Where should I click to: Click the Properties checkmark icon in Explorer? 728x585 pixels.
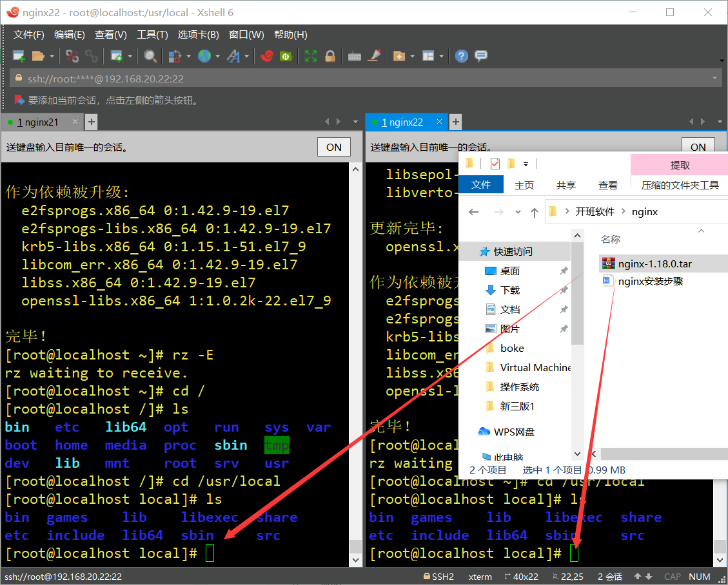point(495,163)
